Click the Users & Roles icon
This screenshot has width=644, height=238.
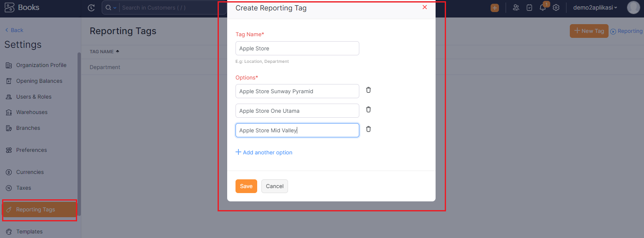pyautogui.click(x=9, y=97)
